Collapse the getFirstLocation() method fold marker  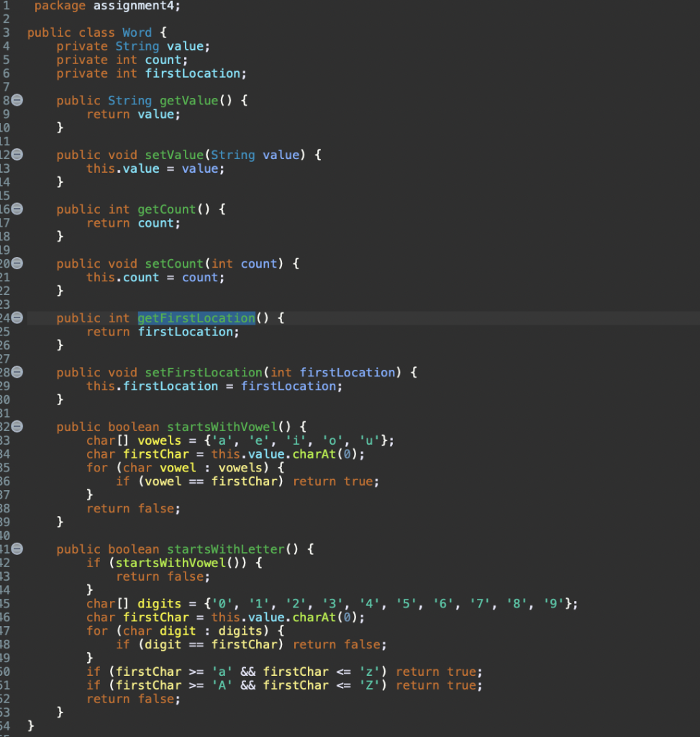[x=17, y=317]
